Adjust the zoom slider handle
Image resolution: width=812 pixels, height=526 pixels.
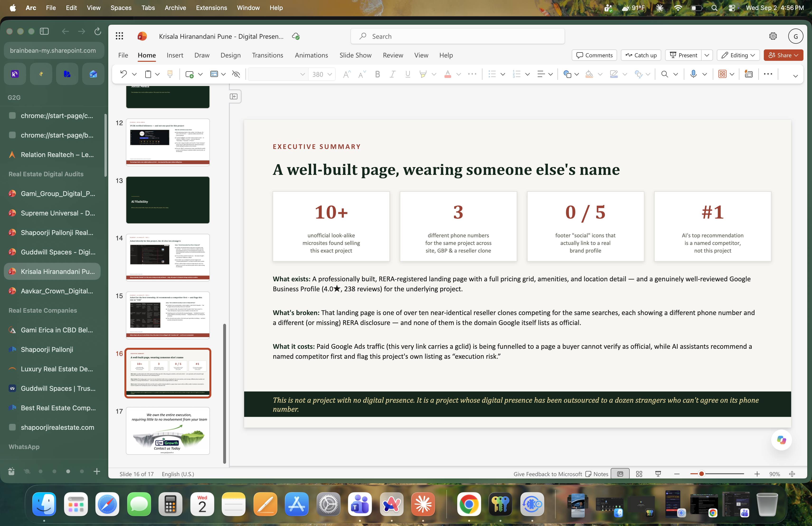[x=701, y=474]
